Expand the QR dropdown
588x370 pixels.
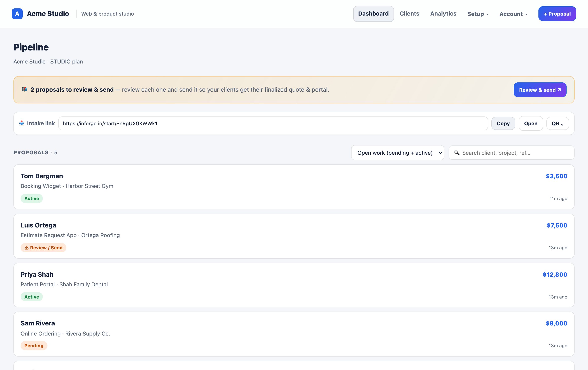tap(558, 124)
